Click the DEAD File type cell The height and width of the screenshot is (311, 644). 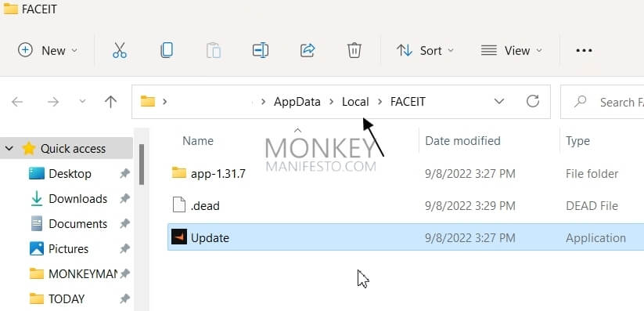click(x=592, y=205)
